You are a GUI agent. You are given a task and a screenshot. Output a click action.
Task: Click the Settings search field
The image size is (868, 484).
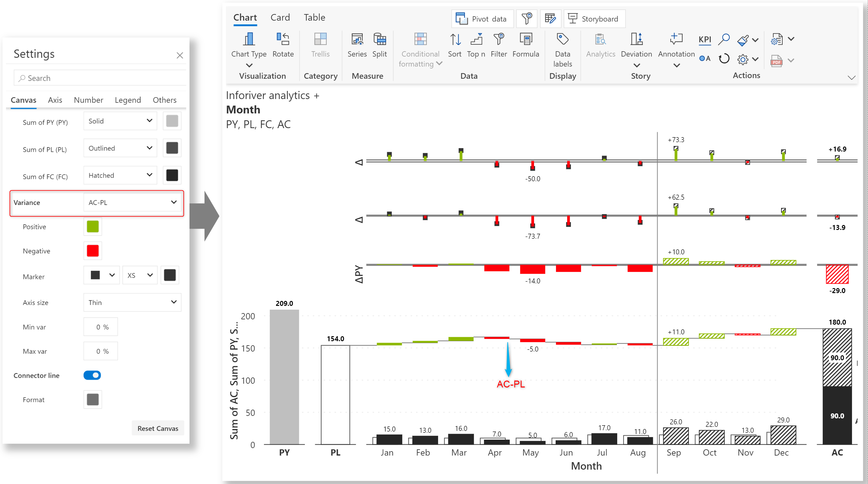100,78
